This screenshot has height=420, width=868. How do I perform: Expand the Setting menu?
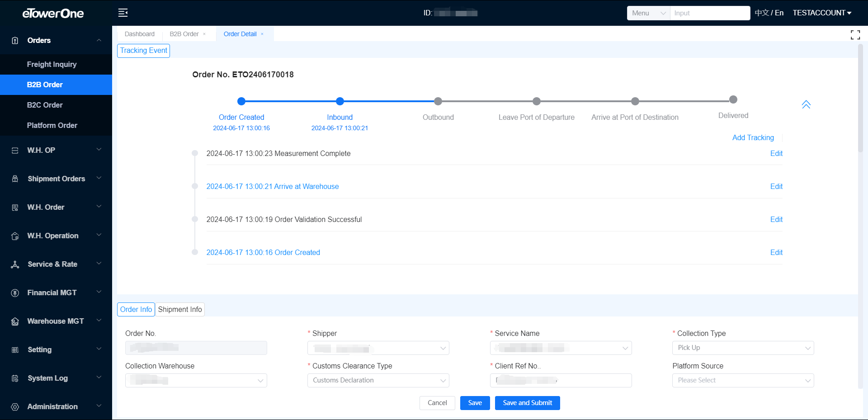point(99,349)
